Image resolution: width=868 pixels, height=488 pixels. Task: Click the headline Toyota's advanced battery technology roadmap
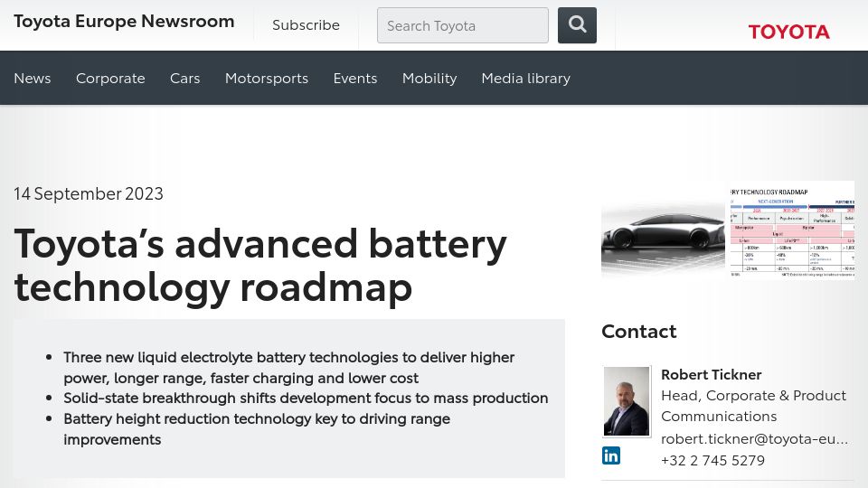(x=260, y=266)
